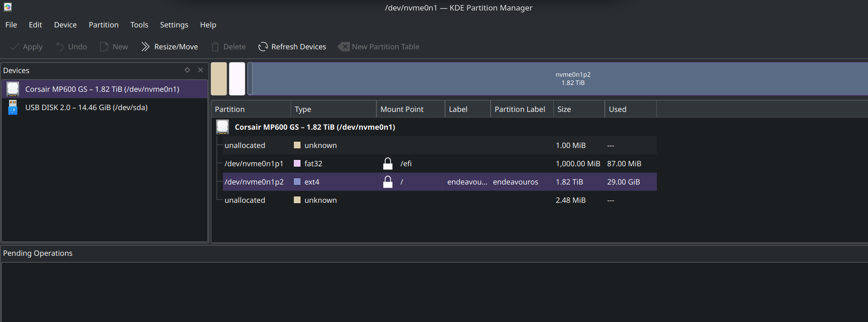Click the truncated endeavou... label cell
The height and width of the screenshot is (322, 868).
[467, 182]
